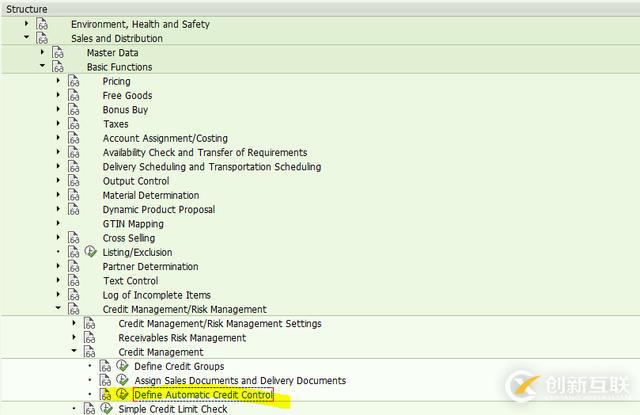Collapse the Basic Functions node
The width and height of the screenshot is (640, 415).
42,66
